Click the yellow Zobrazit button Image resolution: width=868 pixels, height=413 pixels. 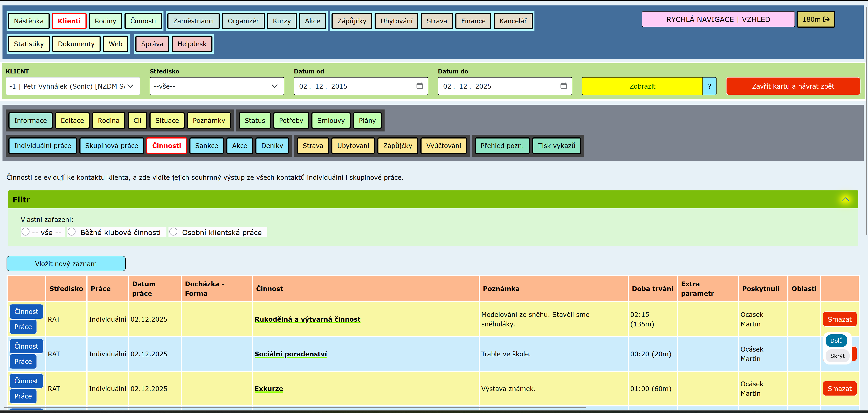click(642, 86)
